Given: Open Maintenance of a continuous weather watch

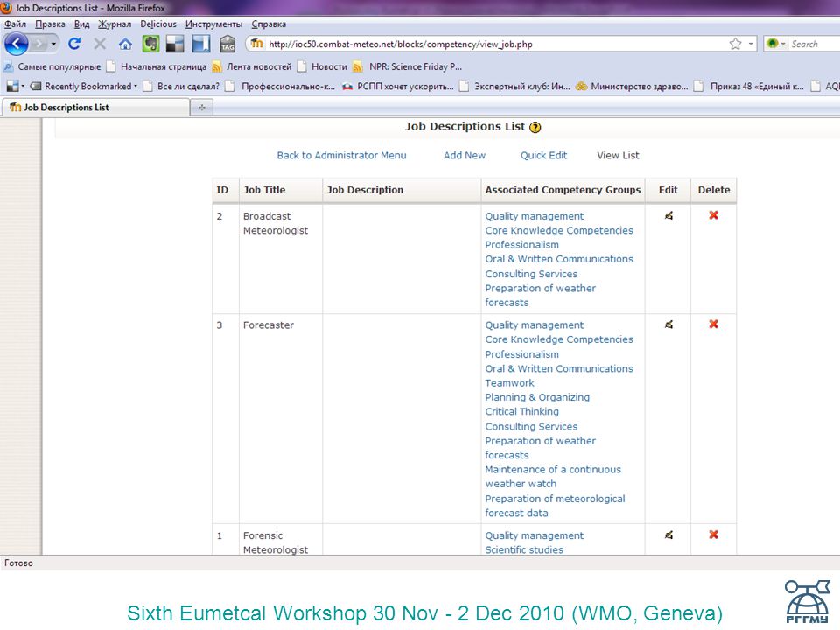Looking at the screenshot, I should (553, 477).
